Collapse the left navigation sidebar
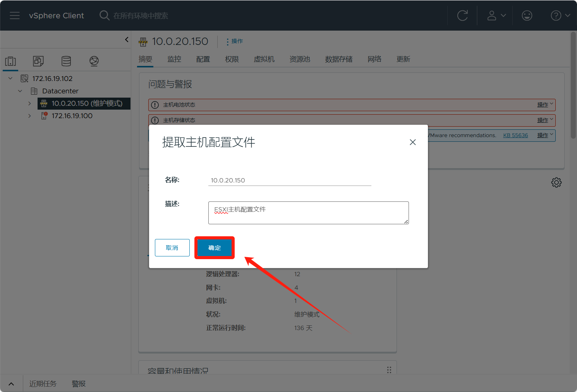 pos(127,40)
